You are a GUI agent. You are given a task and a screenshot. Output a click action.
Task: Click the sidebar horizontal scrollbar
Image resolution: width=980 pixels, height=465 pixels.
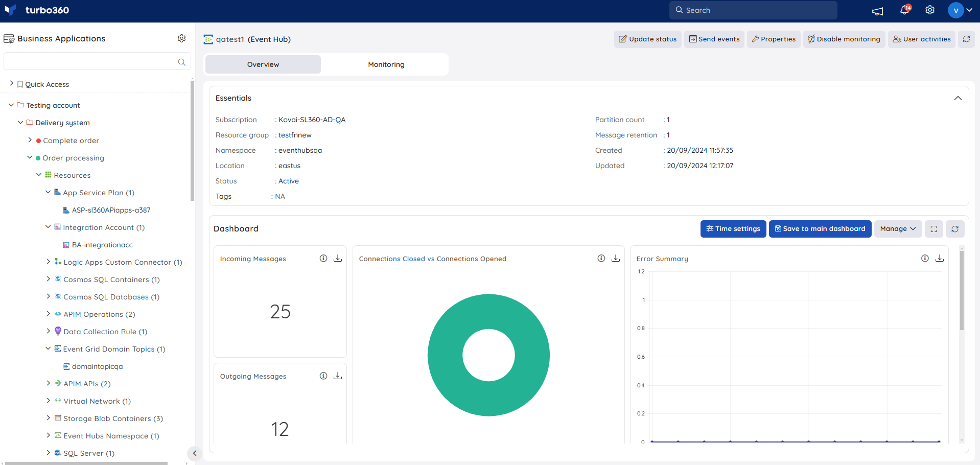click(x=86, y=463)
